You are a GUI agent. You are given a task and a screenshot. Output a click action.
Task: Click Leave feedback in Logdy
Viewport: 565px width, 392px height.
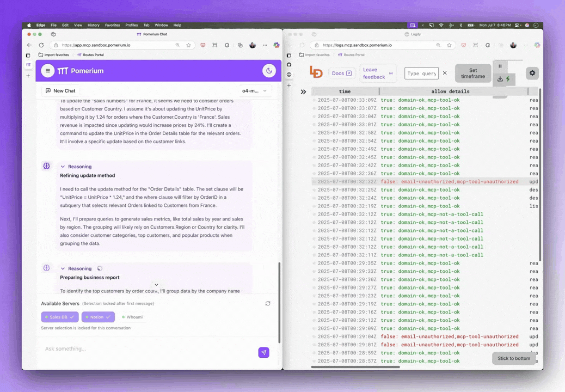click(x=378, y=73)
